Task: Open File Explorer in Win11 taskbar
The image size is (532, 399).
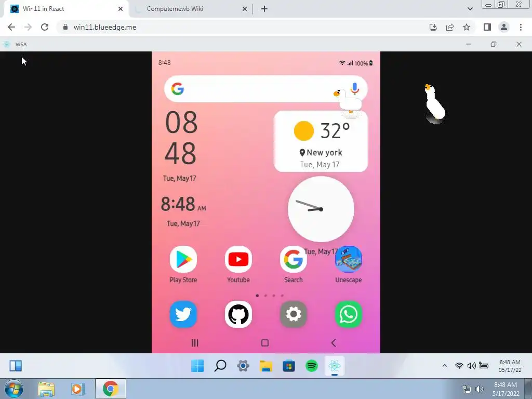Action: pos(266,366)
